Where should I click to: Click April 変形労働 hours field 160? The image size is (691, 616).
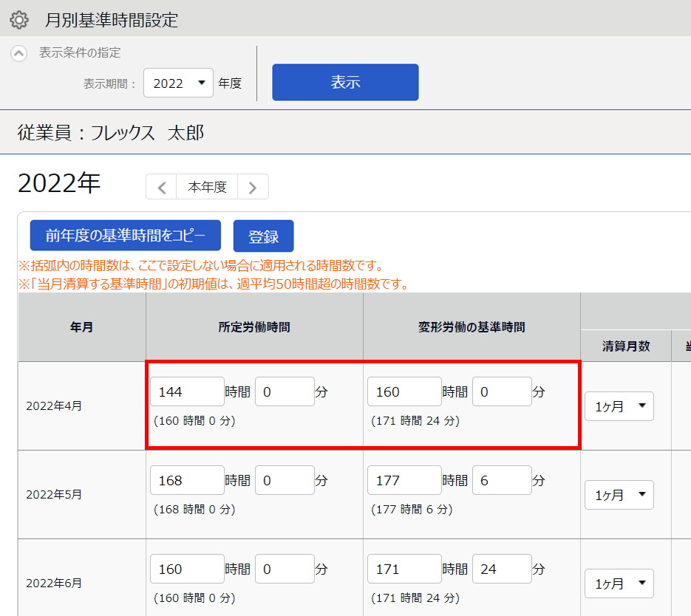point(404,391)
